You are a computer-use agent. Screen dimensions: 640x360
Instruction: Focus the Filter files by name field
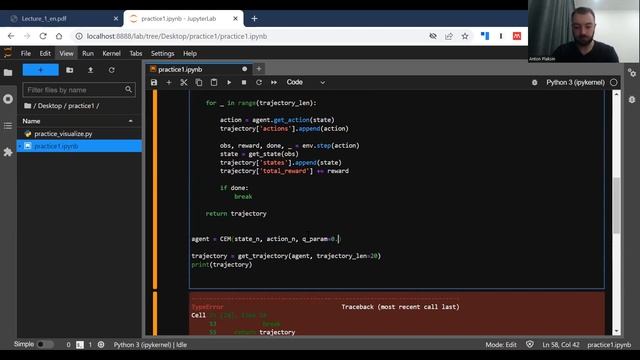[79, 90]
